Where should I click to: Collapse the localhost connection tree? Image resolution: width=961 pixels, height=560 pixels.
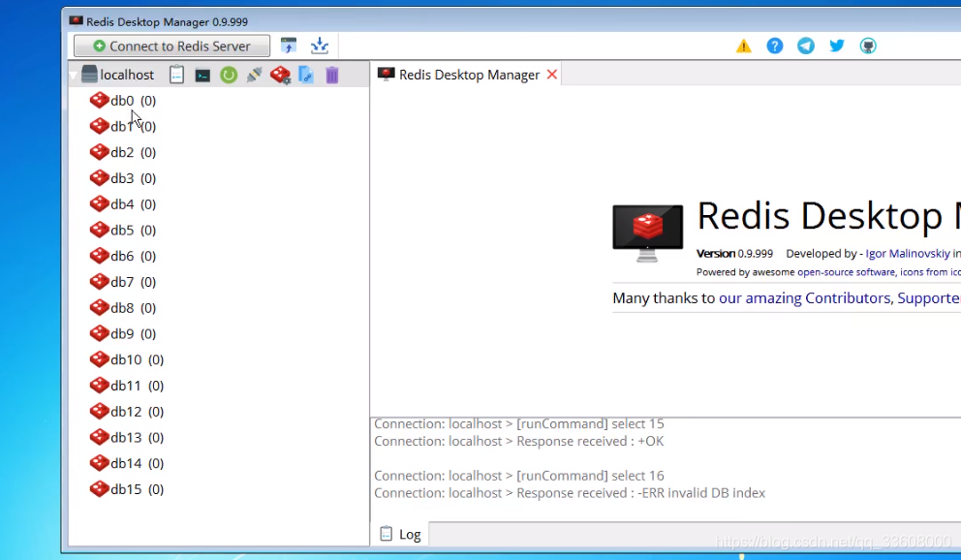[74, 76]
